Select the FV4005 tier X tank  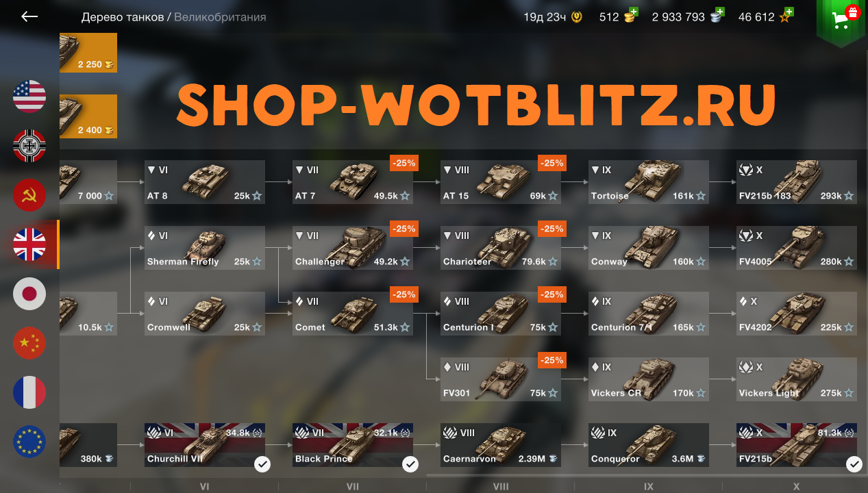[797, 248]
